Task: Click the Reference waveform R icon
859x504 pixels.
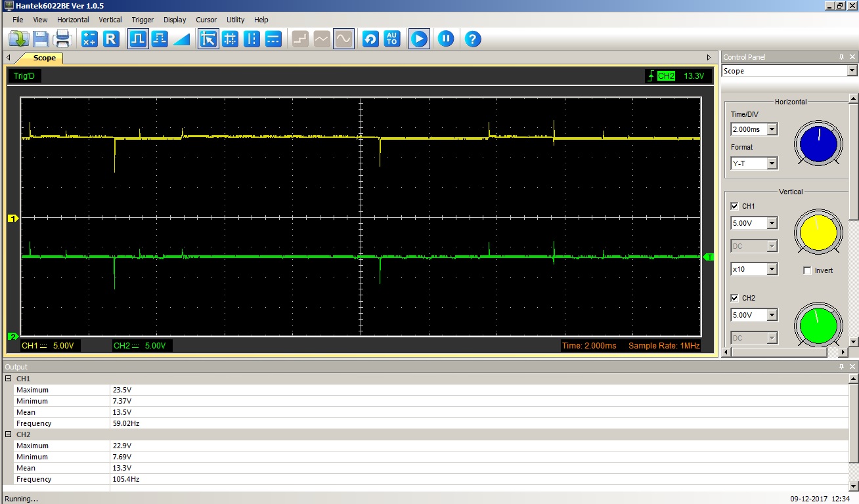Action: (111, 39)
